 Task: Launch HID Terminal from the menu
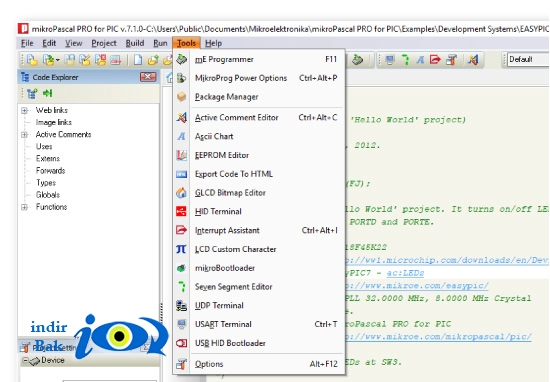[x=259, y=212]
